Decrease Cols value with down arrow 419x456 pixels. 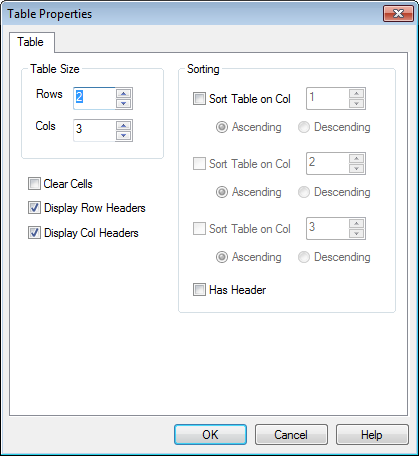tap(124, 136)
